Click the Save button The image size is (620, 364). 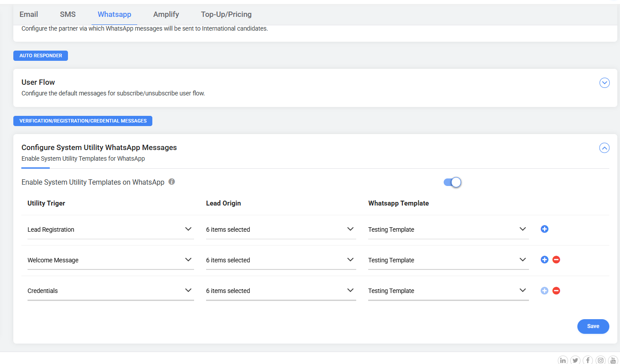point(593,326)
